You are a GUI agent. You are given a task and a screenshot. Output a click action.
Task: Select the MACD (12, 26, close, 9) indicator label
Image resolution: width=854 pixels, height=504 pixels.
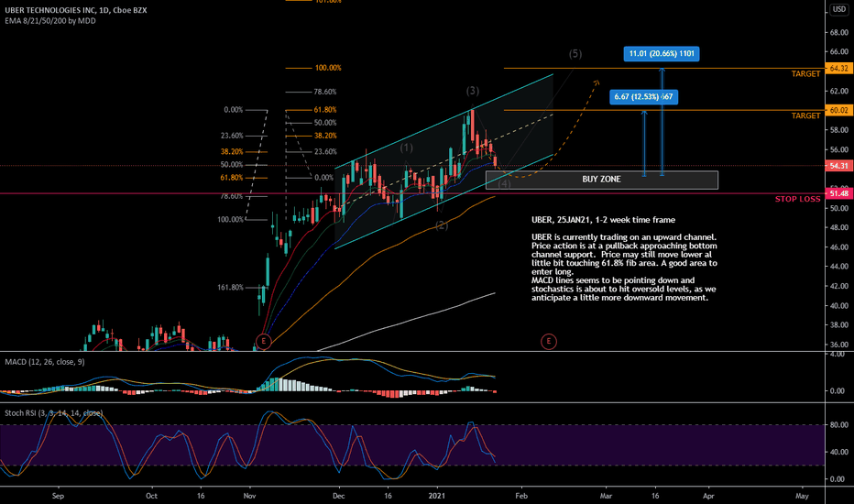pyautogui.click(x=45, y=362)
